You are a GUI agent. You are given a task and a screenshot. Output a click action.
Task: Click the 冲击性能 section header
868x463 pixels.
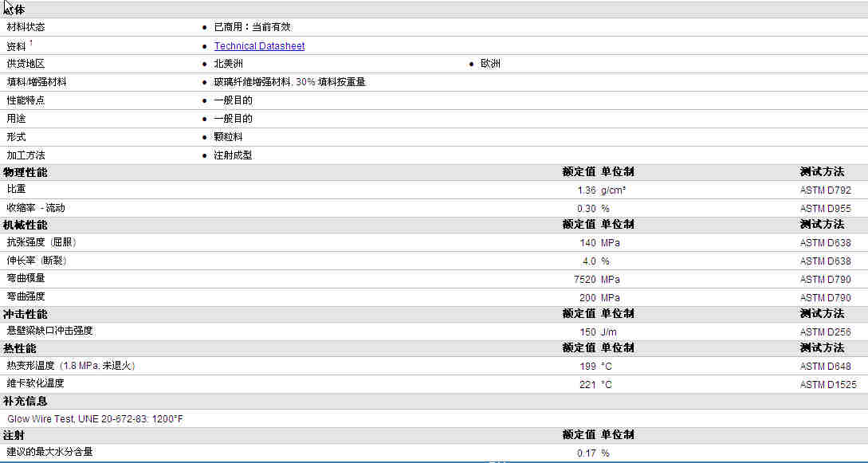[26, 314]
